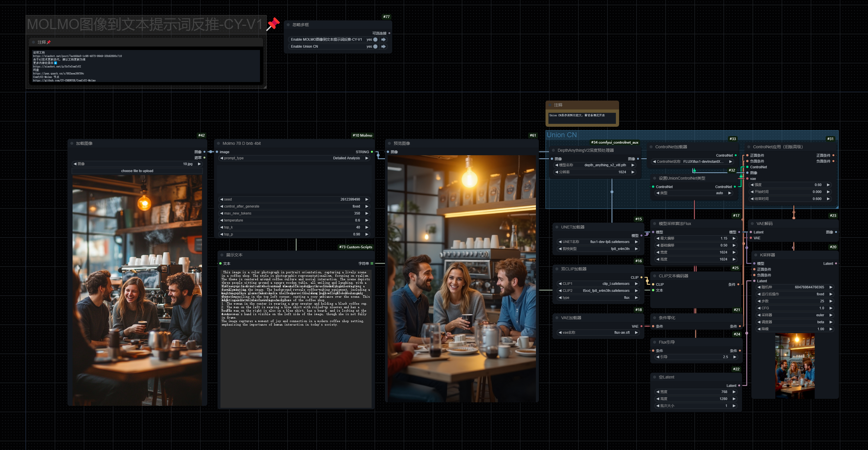868x450 pixels.
Task: Click the go-to arrow for Enable Union CN
Action: coord(384,47)
